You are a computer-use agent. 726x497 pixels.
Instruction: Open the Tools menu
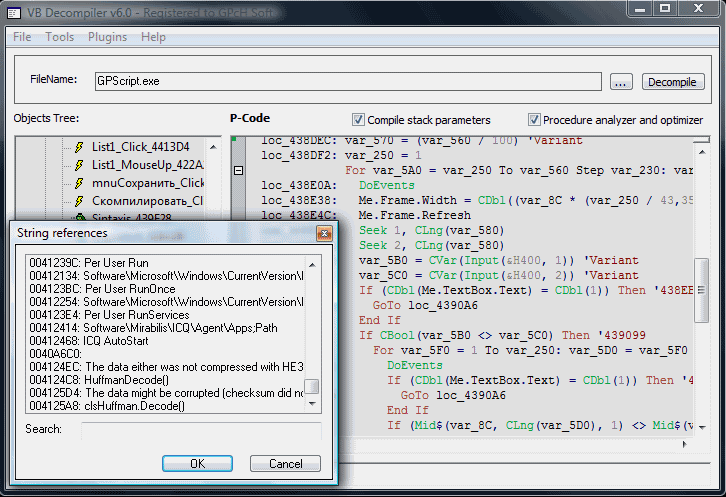(59, 37)
